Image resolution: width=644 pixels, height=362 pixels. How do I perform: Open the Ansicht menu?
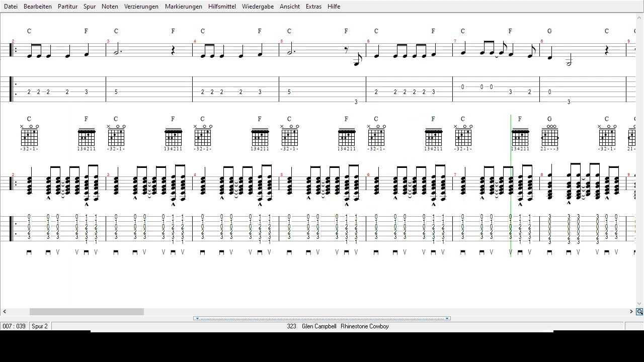click(x=290, y=7)
